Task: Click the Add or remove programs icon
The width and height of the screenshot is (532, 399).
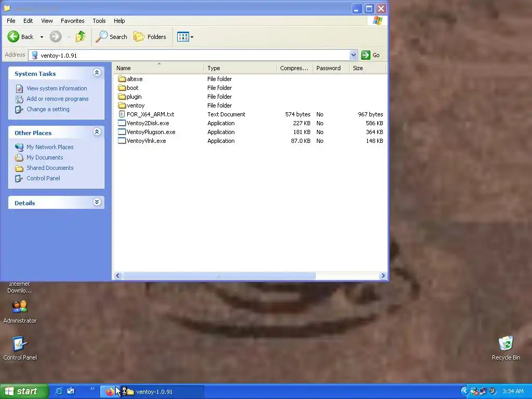Action: click(x=19, y=99)
